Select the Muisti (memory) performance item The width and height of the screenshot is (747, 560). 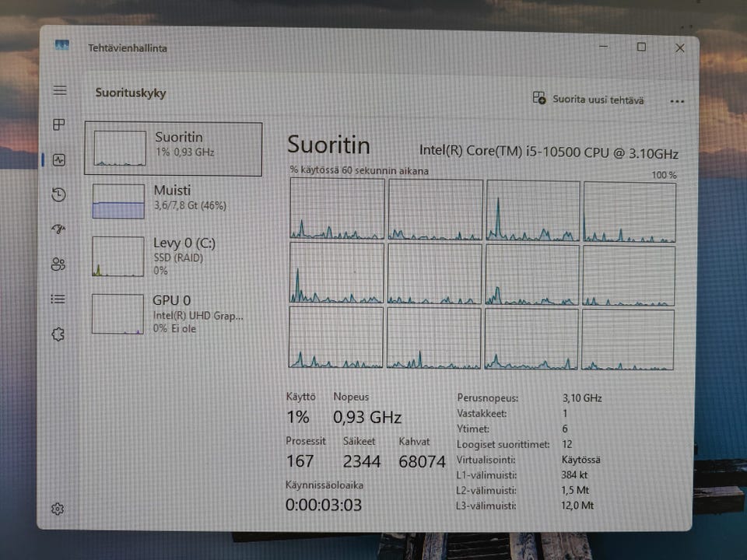point(173,201)
